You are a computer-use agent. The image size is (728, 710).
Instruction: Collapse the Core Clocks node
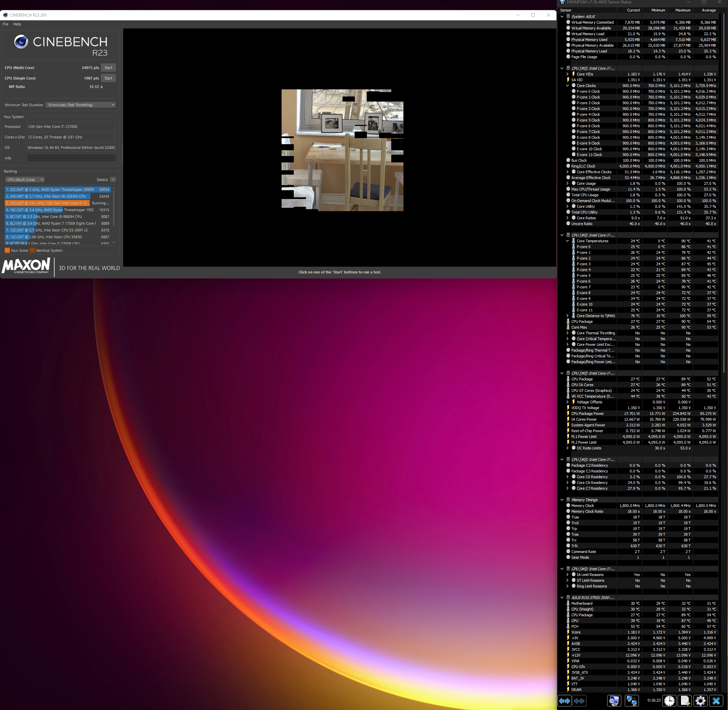click(x=568, y=85)
